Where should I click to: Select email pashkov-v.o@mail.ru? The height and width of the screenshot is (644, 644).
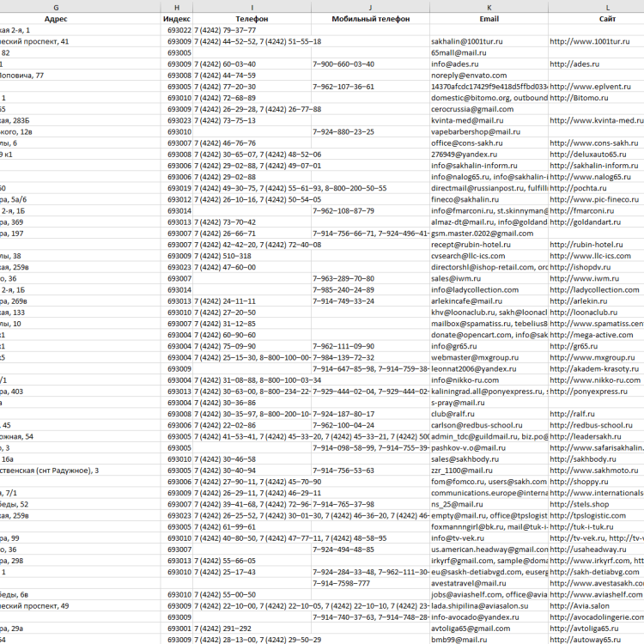468,448
